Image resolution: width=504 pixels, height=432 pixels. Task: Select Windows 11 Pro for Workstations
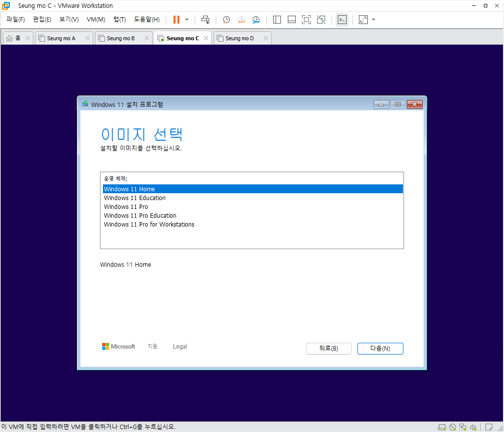point(252,225)
